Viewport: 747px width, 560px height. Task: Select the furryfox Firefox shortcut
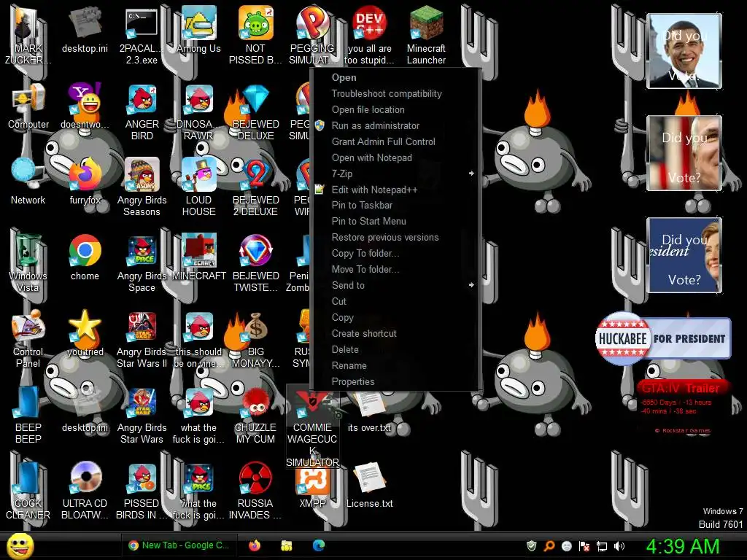[x=85, y=182]
